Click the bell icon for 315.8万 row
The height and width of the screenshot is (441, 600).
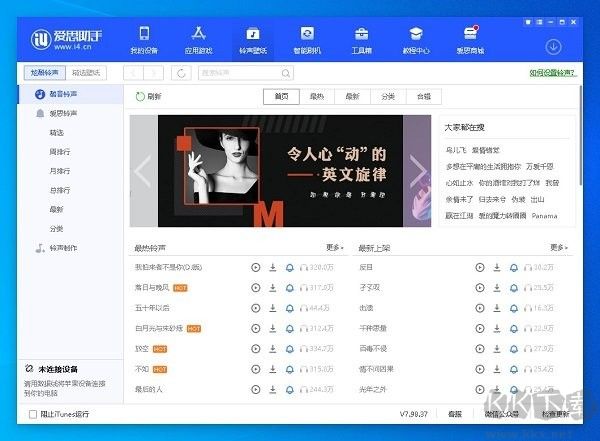coord(290,369)
